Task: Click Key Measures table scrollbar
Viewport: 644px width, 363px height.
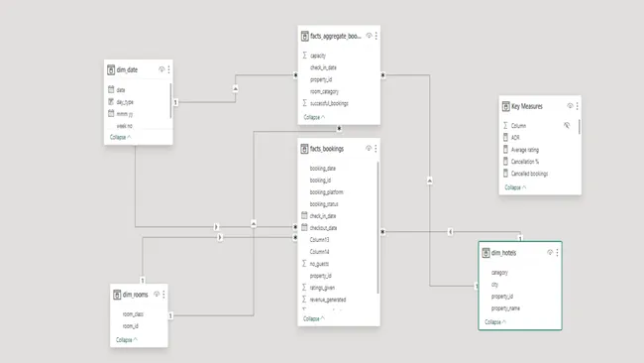Action: tap(580, 127)
